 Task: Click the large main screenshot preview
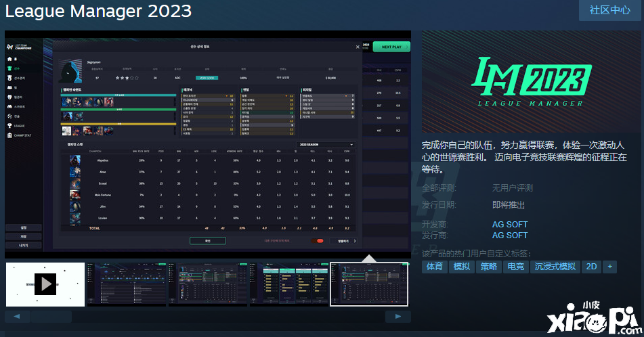click(208, 144)
